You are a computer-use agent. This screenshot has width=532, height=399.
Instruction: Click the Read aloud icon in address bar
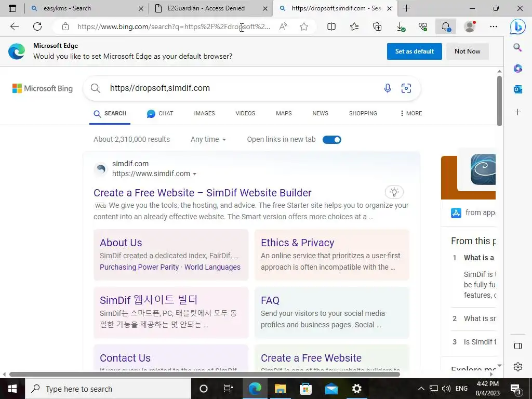click(283, 26)
